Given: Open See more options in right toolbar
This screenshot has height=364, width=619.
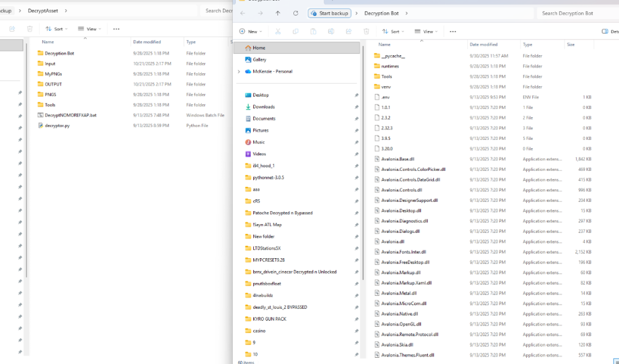Looking at the screenshot, I should coord(453,32).
